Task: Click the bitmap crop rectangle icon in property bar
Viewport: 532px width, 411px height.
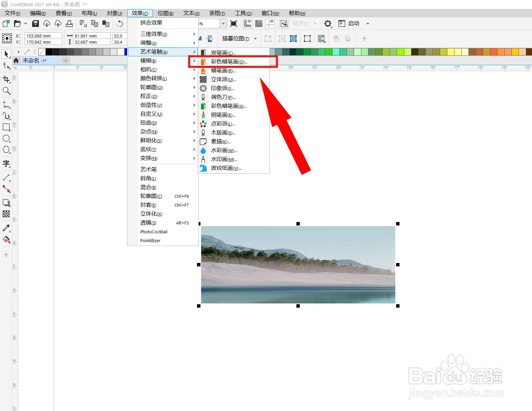Action: pos(307,39)
